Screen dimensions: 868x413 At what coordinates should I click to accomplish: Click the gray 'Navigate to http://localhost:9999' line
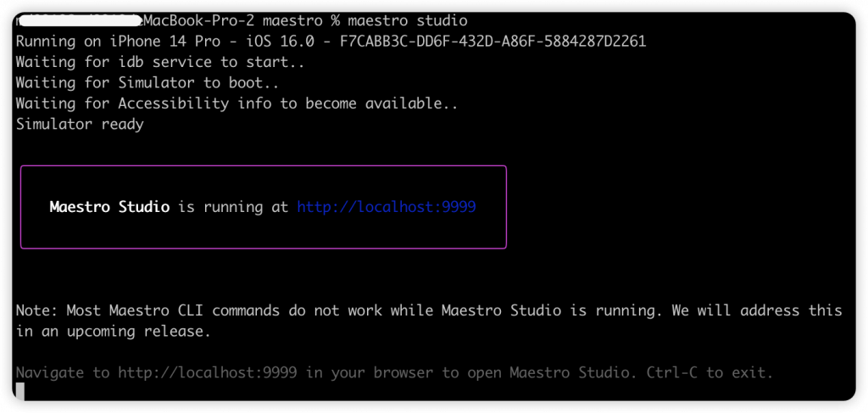coord(394,372)
